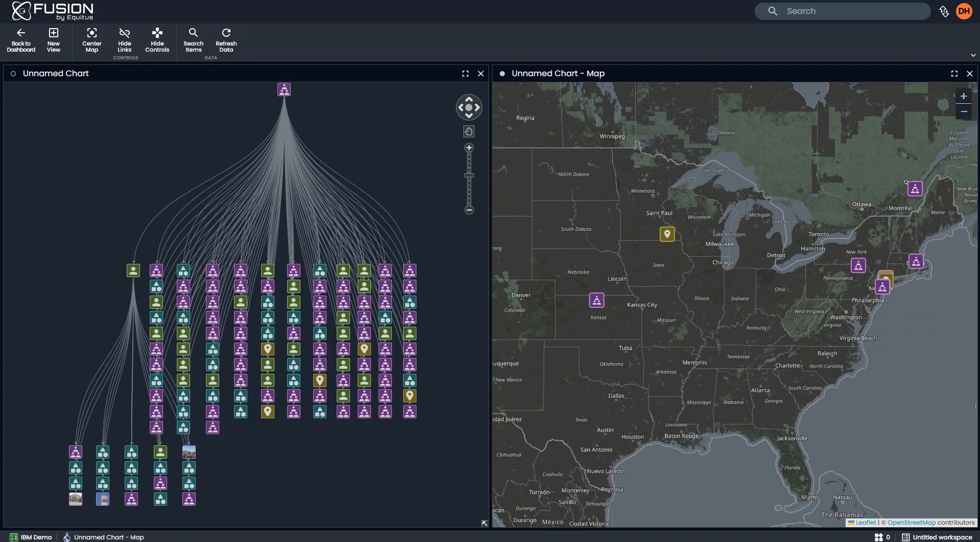Collapse the chart using the corner arrow

484,523
